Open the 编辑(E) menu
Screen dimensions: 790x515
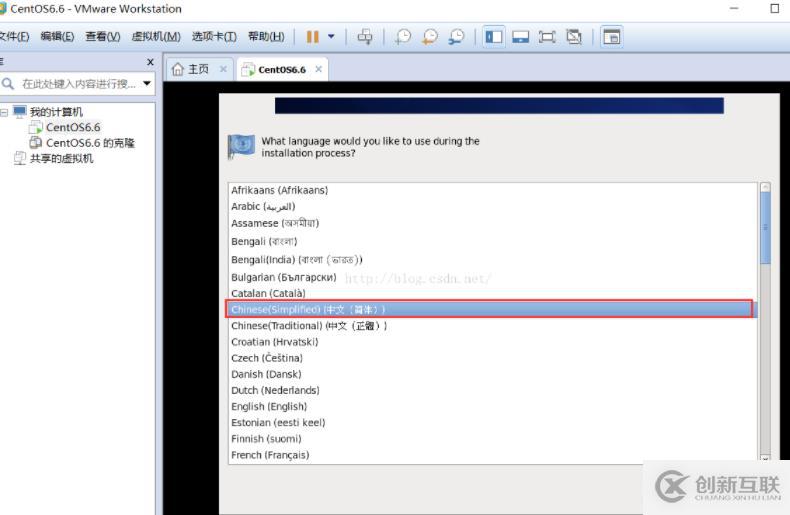click(x=57, y=36)
